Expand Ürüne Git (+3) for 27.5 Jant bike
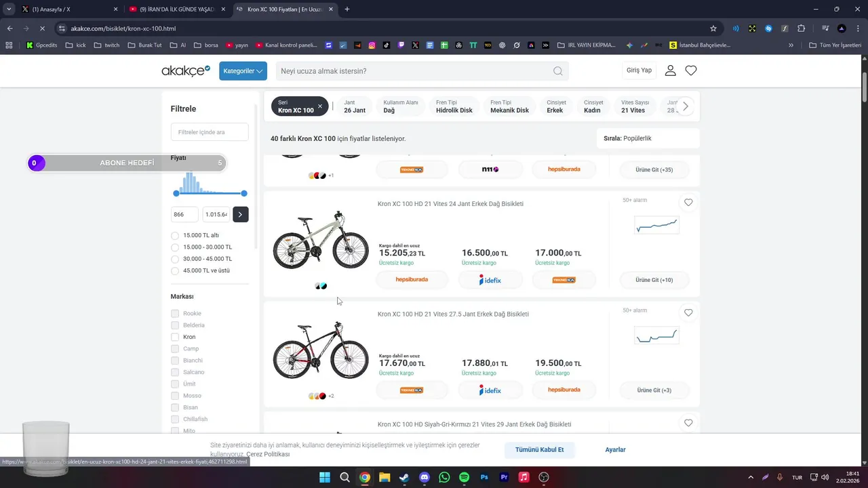The height and width of the screenshot is (488, 868). click(x=654, y=390)
